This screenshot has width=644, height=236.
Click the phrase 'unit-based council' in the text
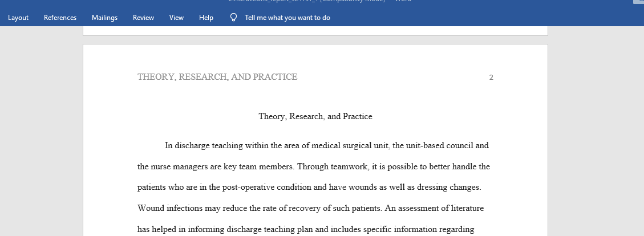coord(439,145)
